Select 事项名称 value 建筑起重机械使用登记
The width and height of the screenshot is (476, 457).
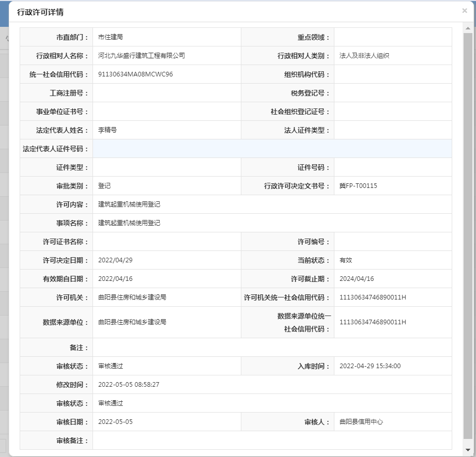click(129, 223)
